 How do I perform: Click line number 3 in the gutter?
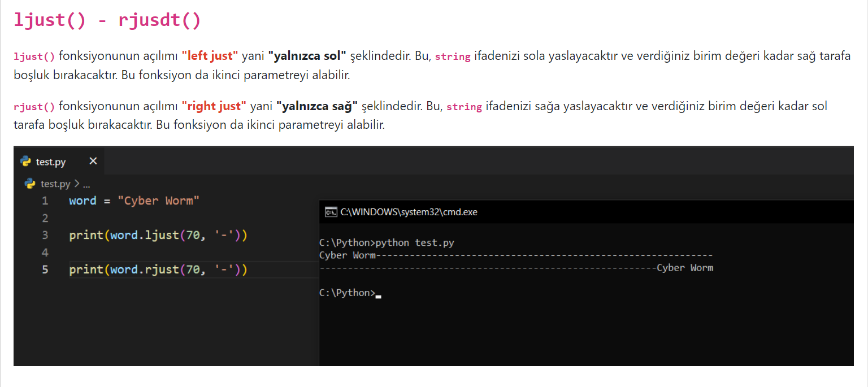coord(45,235)
